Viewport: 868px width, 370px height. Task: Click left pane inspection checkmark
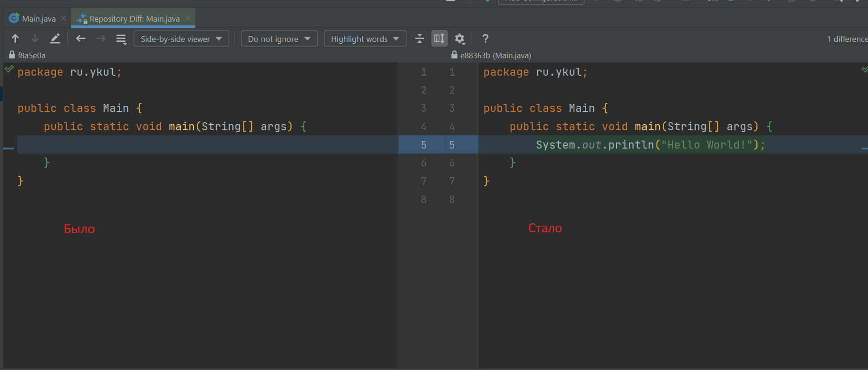pyautogui.click(x=9, y=69)
